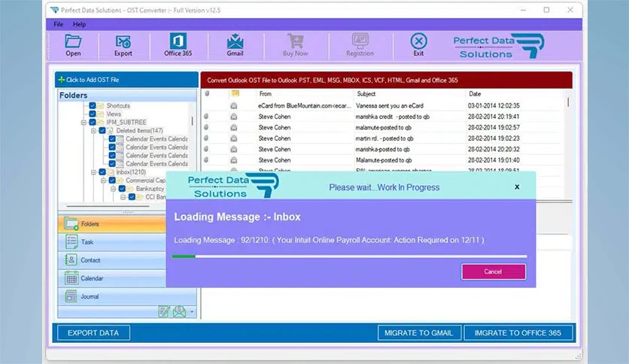Viewport: 629px width, 364px height.
Task: Click the Buy Now cart icon
Action: (x=296, y=41)
